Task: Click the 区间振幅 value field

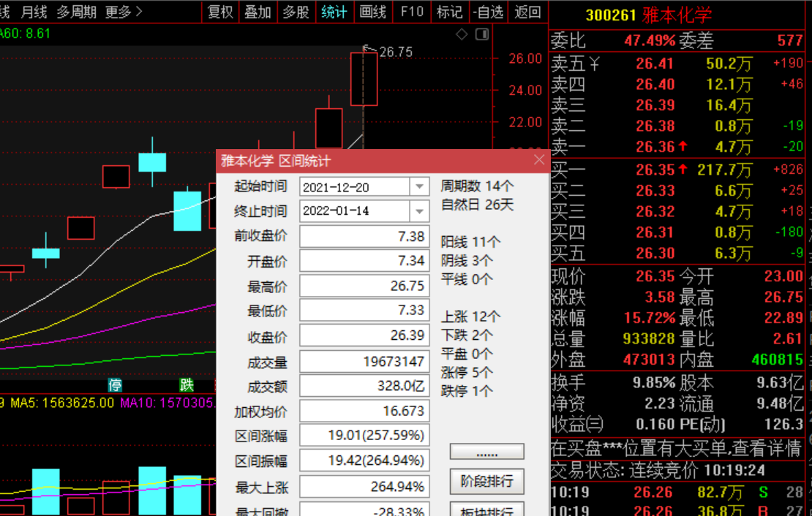Action: pos(364,460)
